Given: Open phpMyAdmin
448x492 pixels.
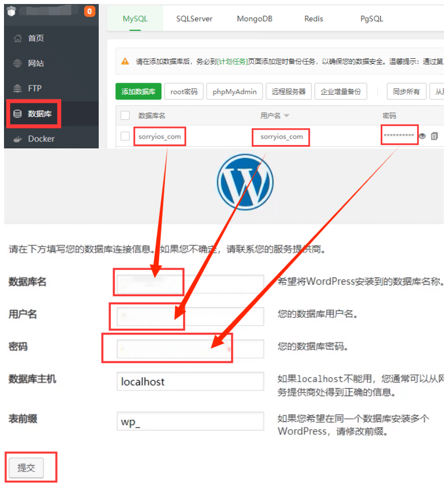Looking at the screenshot, I should point(235,91).
